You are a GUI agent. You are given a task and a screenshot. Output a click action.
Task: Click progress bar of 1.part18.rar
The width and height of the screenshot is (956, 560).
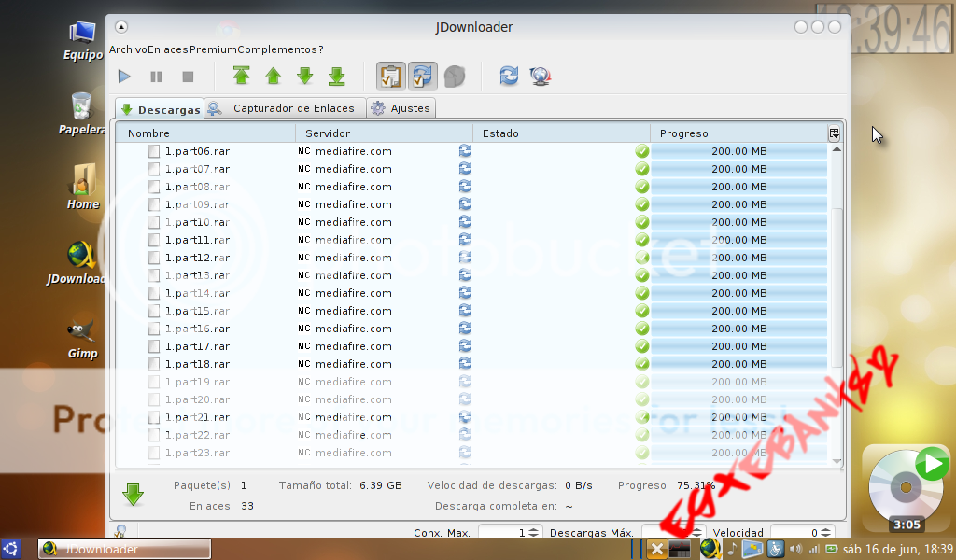click(x=739, y=364)
